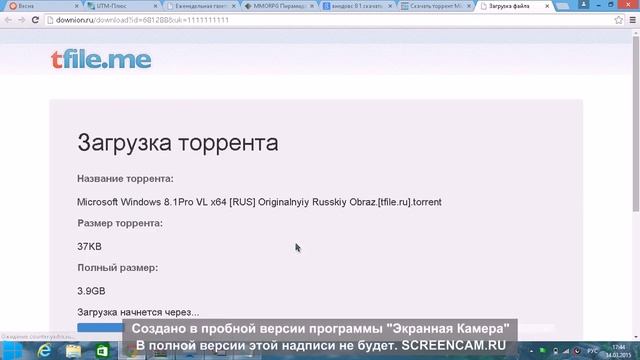This screenshot has height=360, width=640.
Task: Click the tfile.me logo
Action: coord(101,60)
